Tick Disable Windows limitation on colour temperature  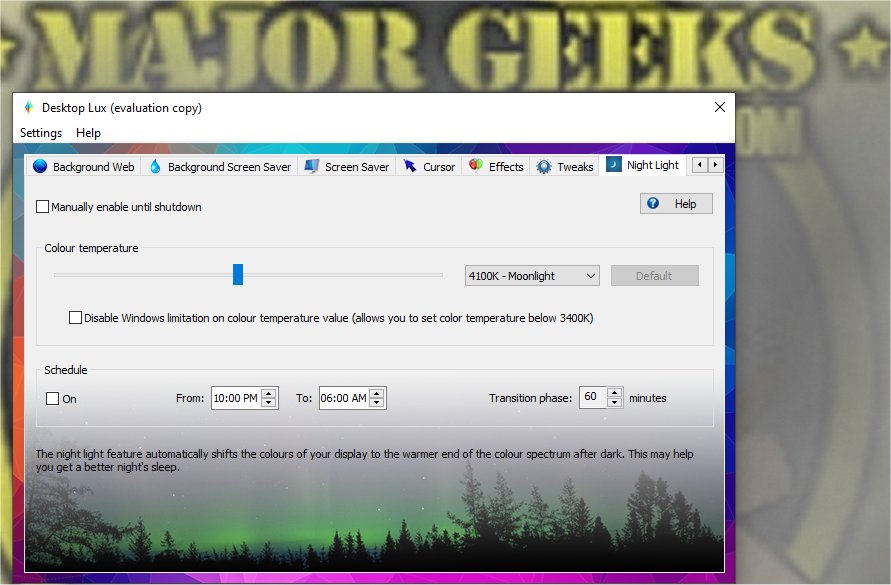(x=75, y=317)
